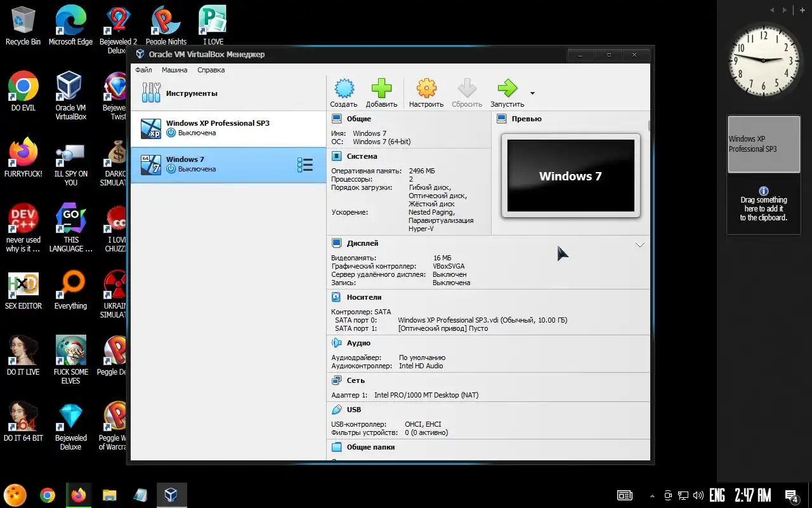This screenshot has width=812, height=508.
Task: Click the Windows 7 preview thumbnail
Action: 570,176
